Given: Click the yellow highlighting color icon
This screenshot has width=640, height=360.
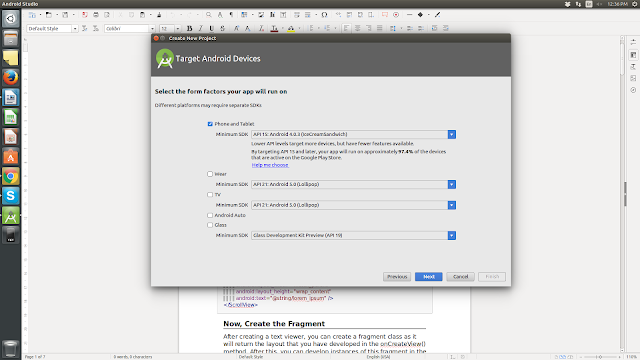Looking at the screenshot, I should pos(291,29).
